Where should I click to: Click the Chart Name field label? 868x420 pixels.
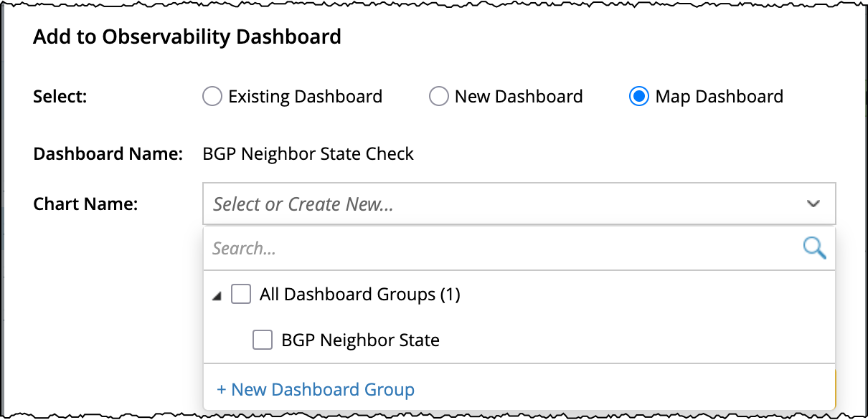pyautogui.click(x=85, y=204)
